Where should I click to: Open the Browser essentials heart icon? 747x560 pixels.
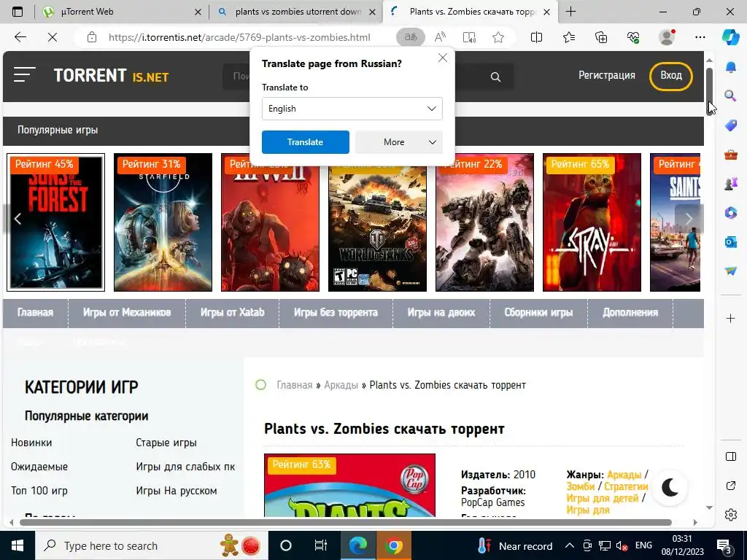pyautogui.click(x=633, y=37)
